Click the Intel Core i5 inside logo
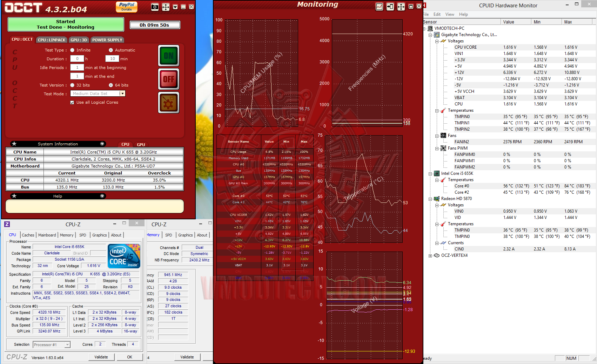 (124, 256)
